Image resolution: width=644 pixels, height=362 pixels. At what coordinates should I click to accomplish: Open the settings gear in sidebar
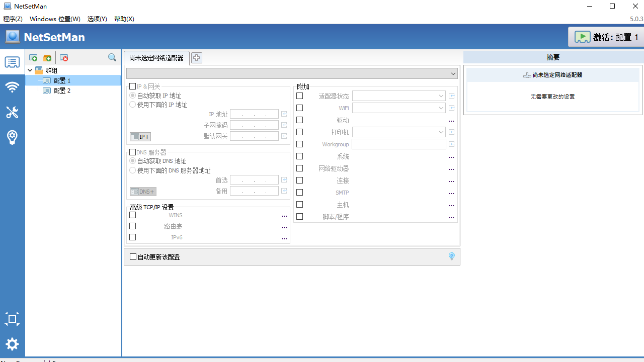12,344
